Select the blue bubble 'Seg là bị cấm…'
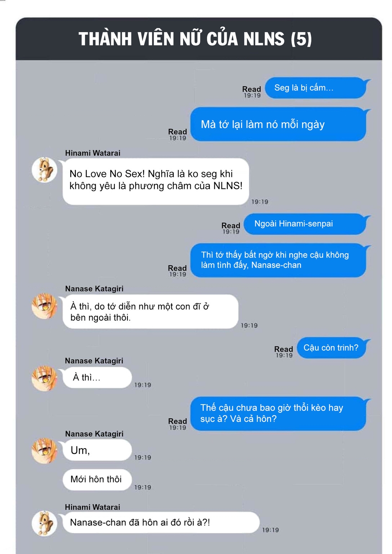The width and height of the screenshot is (392, 554). [316, 88]
